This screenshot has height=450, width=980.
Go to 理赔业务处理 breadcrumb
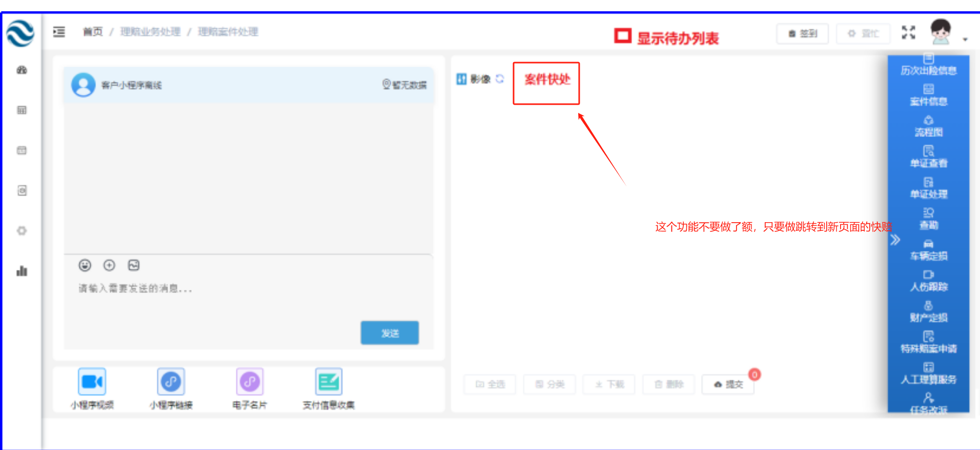150,32
